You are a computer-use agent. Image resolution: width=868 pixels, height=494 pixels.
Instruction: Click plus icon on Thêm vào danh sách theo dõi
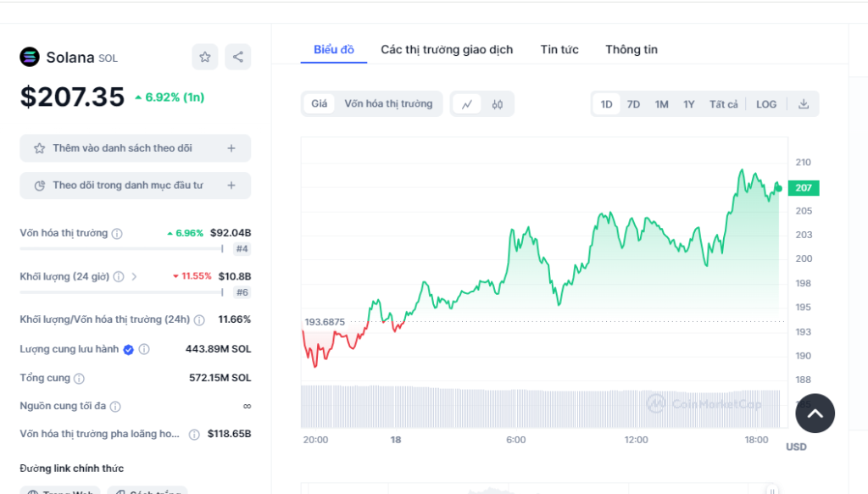231,148
